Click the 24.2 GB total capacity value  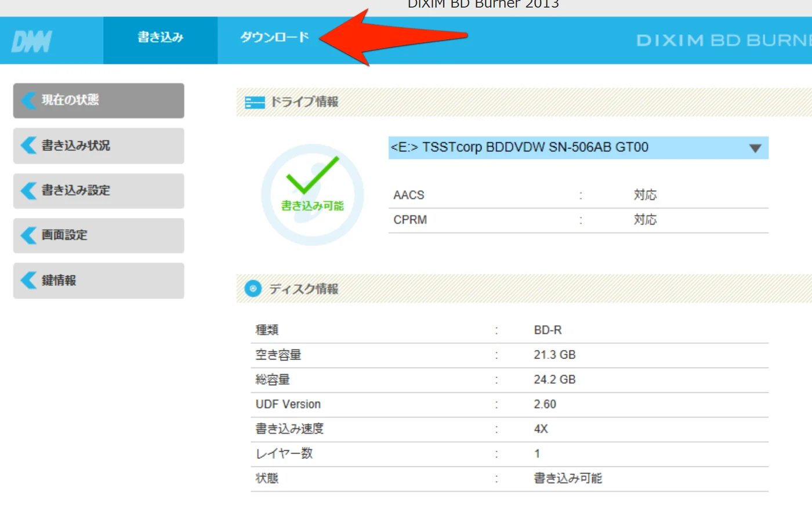[x=554, y=380]
